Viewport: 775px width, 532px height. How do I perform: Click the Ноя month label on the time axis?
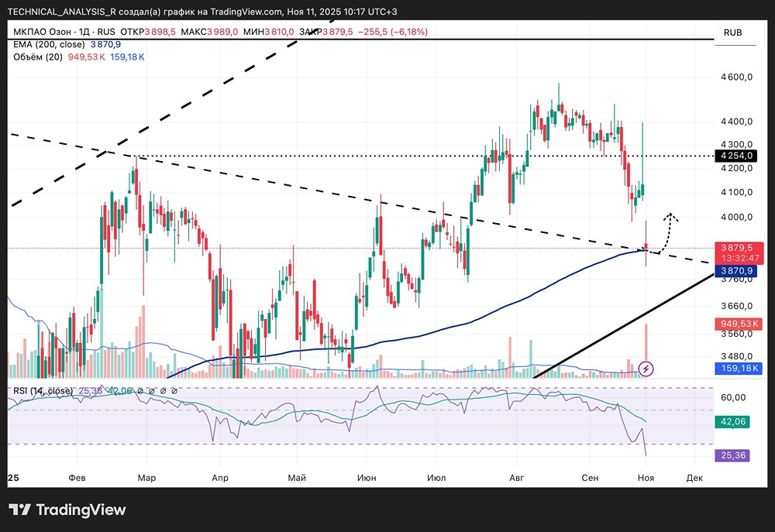(x=646, y=478)
